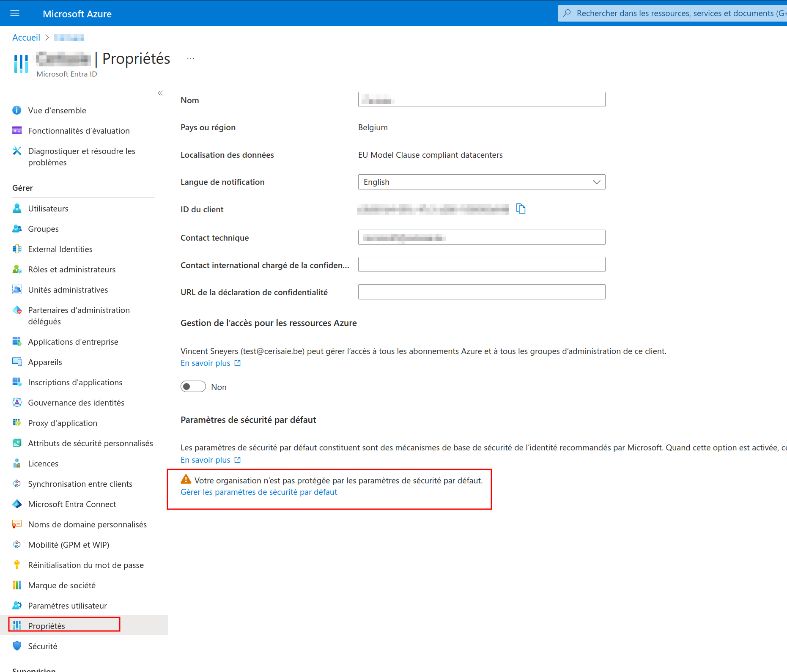
Task: Collapse the left navigation sidebar
Action: click(x=160, y=93)
